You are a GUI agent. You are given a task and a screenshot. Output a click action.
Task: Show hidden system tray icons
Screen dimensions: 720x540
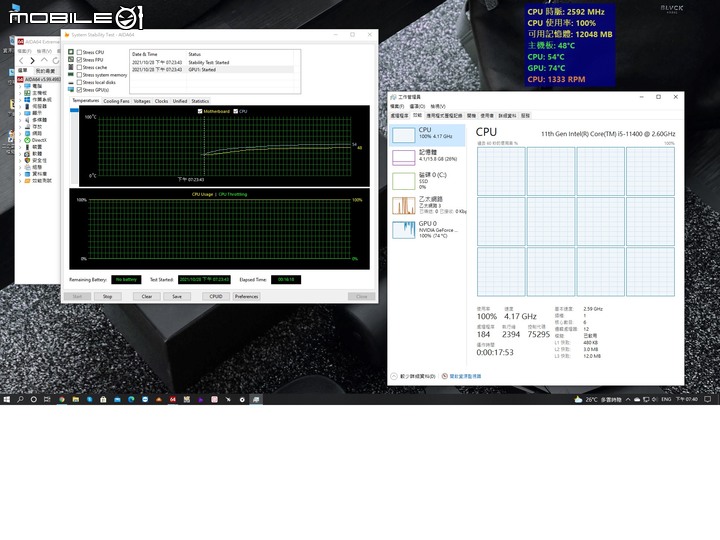pos(628,399)
